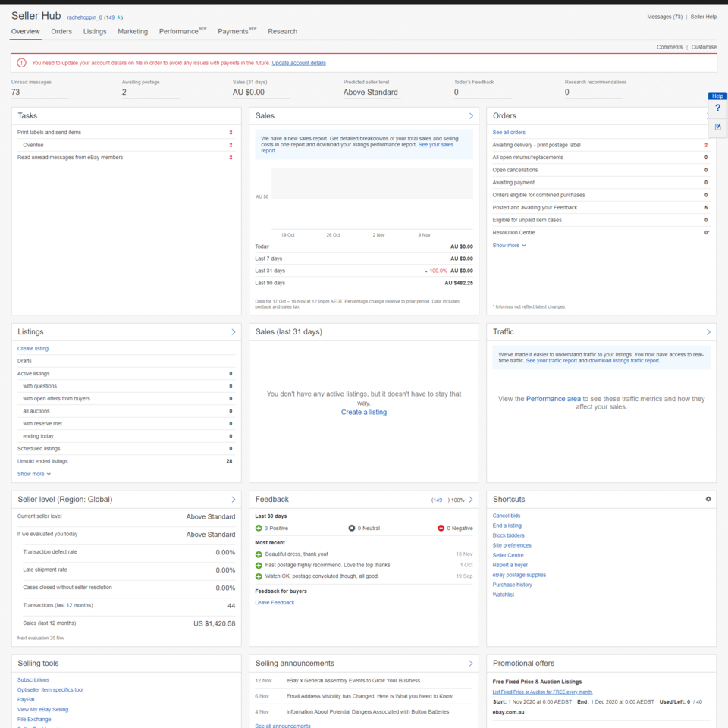Click 'Print labels and send items' task row
The image size is (728, 728).
coord(127,132)
